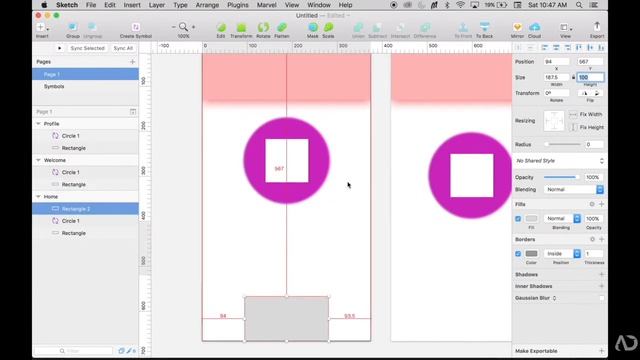Select the Rotate tool icon

pyautogui.click(x=263, y=27)
